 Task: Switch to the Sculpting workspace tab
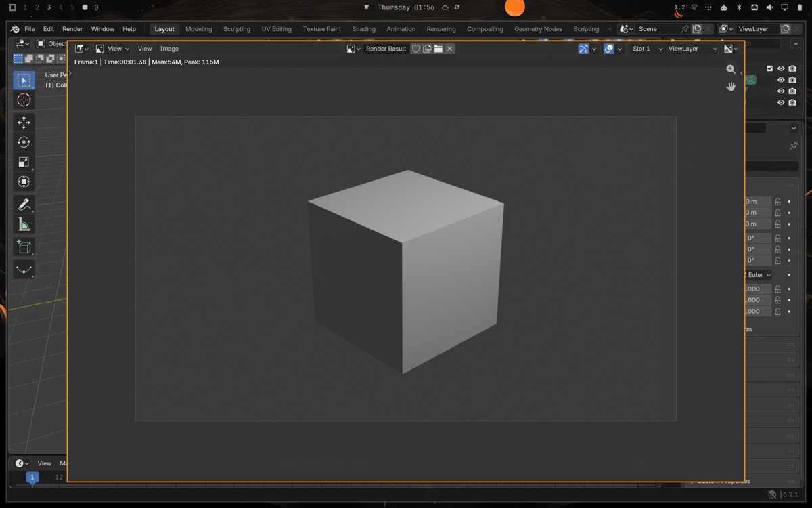pyautogui.click(x=237, y=29)
